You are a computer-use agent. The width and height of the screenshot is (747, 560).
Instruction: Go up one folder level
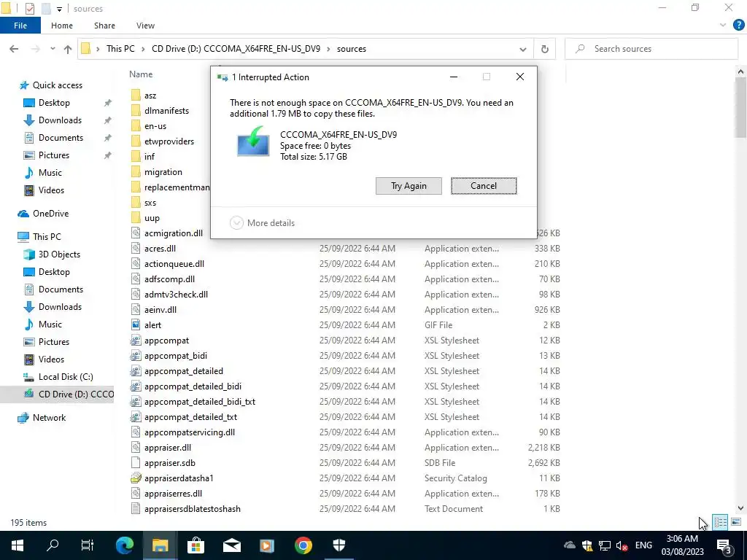(68, 49)
